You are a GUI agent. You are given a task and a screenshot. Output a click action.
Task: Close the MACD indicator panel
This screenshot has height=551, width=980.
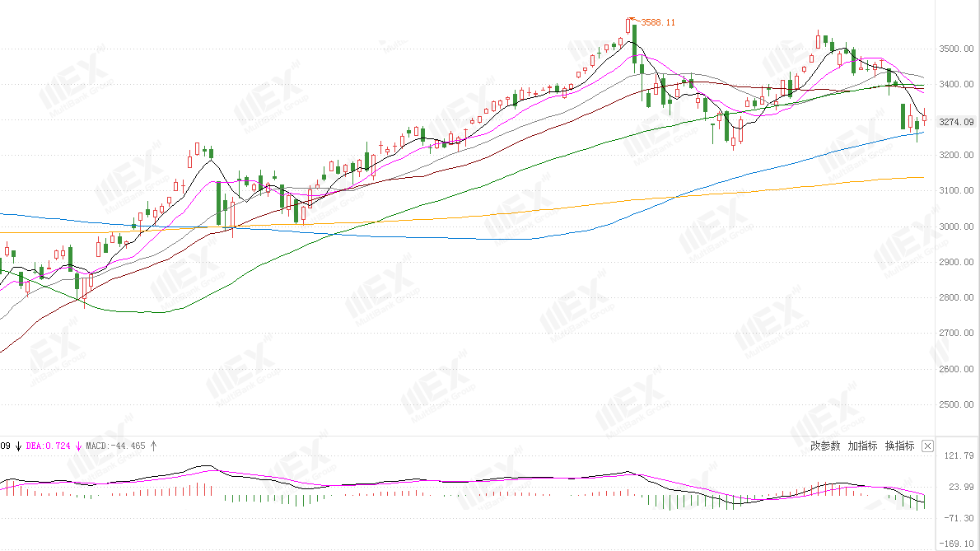927,446
